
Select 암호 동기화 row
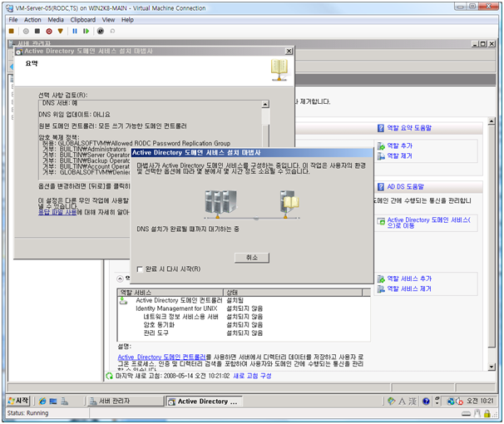click(x=244, y=325)
